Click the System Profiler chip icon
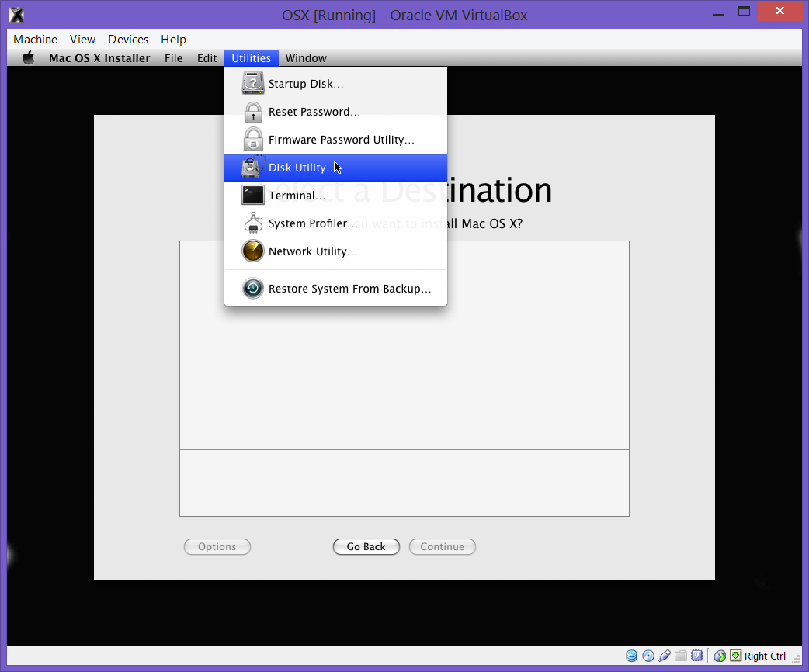This screenshot has height=672, width=809. click(253, 223)
